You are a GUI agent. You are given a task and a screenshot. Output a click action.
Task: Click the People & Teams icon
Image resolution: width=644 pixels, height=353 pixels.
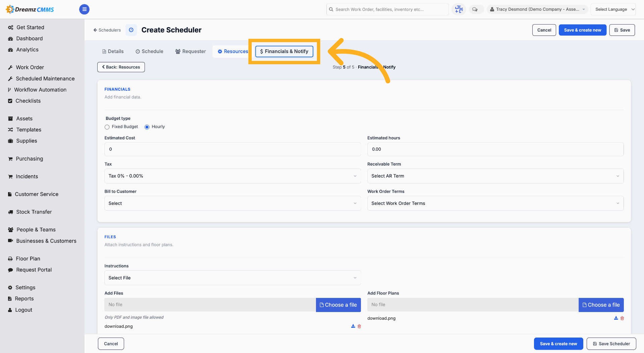10,230
